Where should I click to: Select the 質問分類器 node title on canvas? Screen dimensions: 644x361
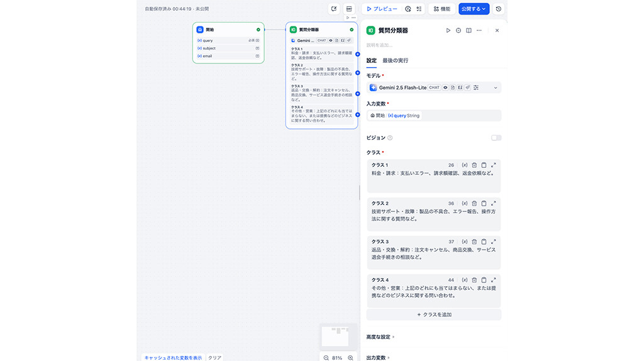tap(309, 30)
